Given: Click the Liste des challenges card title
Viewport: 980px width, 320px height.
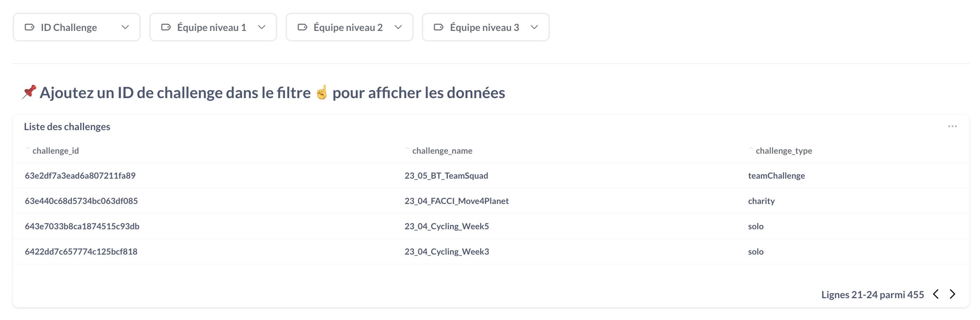Looking at the screenshot, I should (x=67, y=127).
